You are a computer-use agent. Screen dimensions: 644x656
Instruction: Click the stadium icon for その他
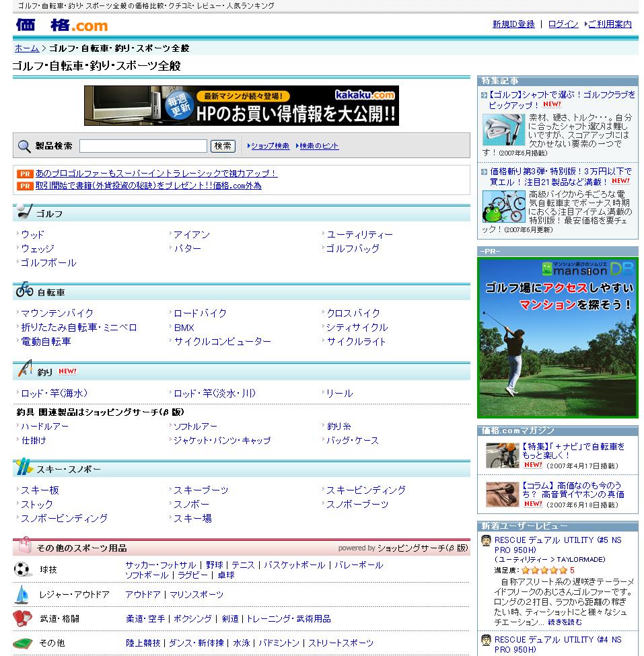tap(23, 643)
